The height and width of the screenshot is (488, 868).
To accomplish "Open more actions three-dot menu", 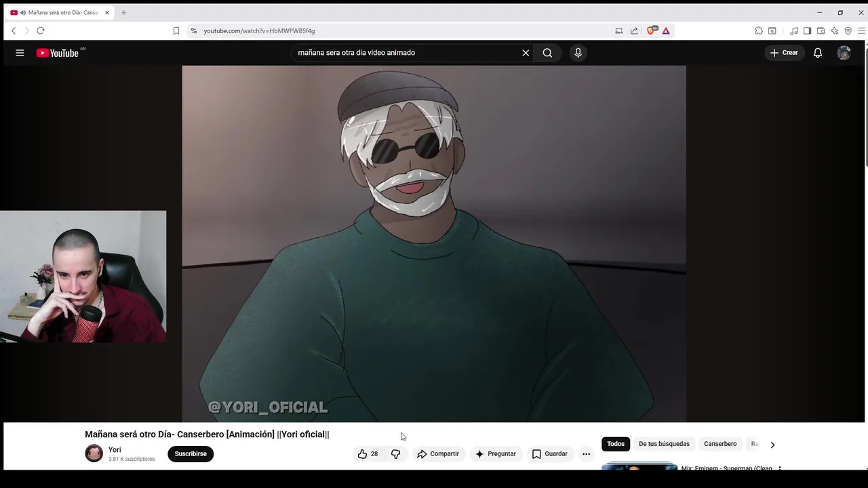I will point(586,454).
